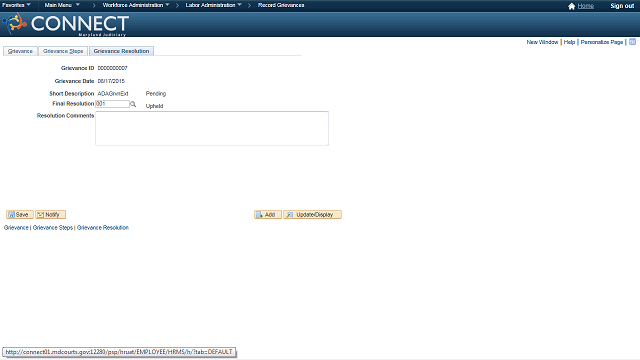The image size is (640, 360).
Task: Expand the Labor Administration breadcrumb menu
Action: click(213, 5)
